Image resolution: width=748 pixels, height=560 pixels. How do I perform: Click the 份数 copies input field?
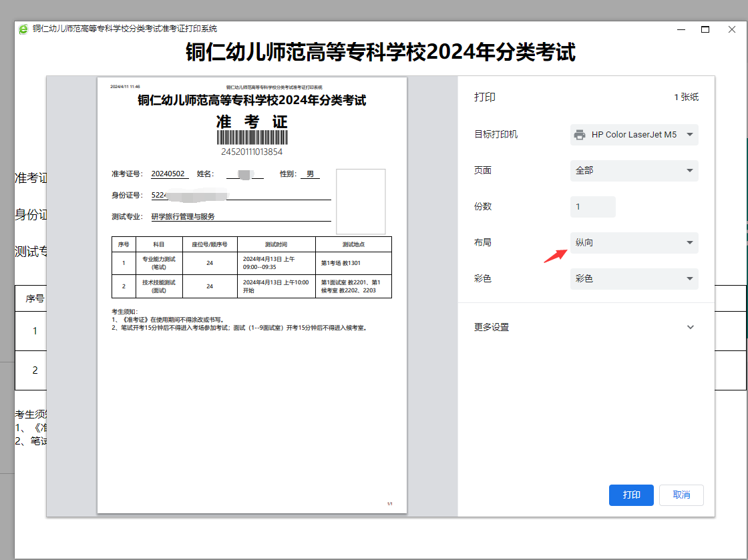click(592, 207)
